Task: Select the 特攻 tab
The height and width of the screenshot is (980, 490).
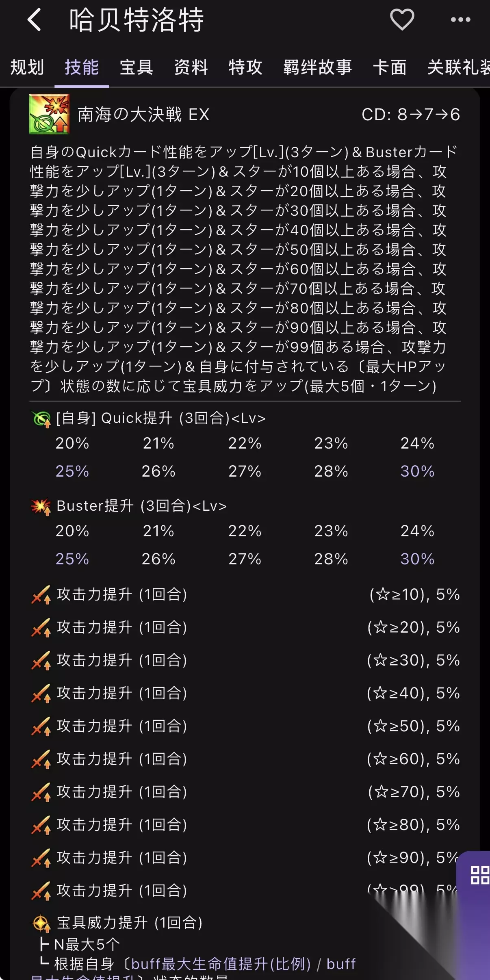Action: click(245, 67)
